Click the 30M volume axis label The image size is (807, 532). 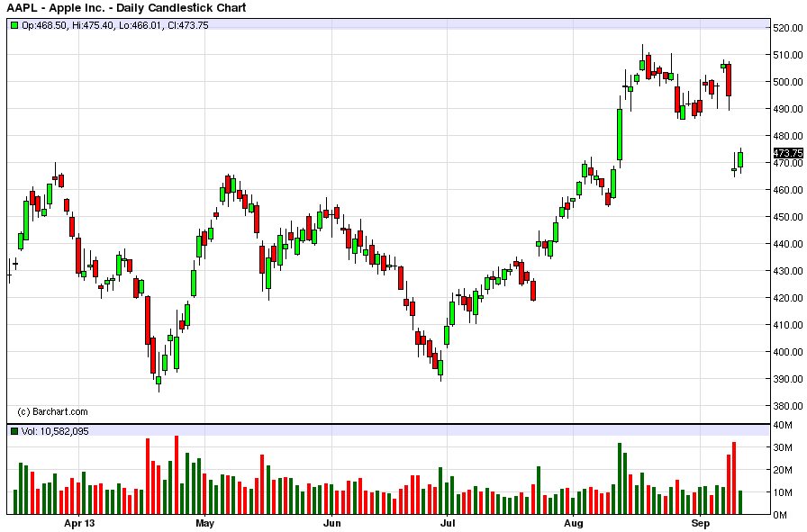click(x=783, y=447)
